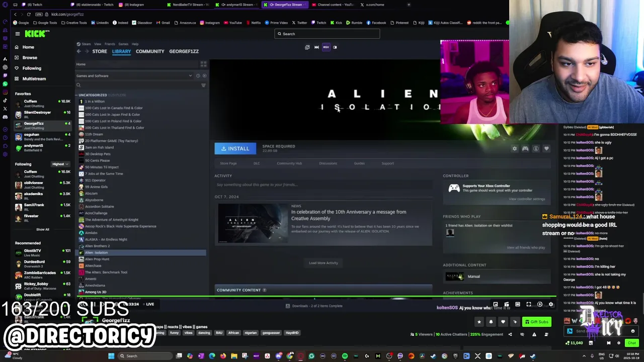This screenshot has height=362, width=644.
Task: Toggle theater mode on the Kick player
Action: click(518, 304)
